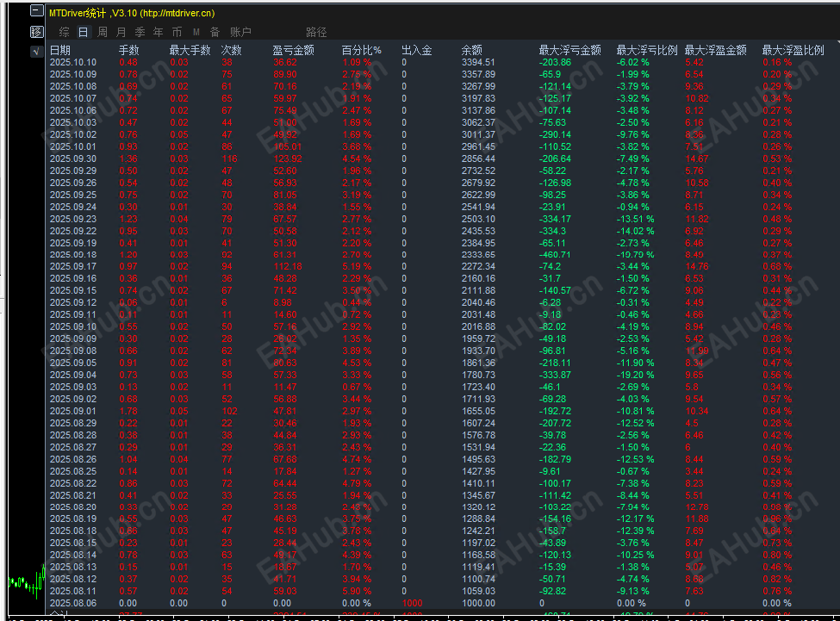Click balance value 1000.00
840x621 pixels.
(x=478, y=603)
